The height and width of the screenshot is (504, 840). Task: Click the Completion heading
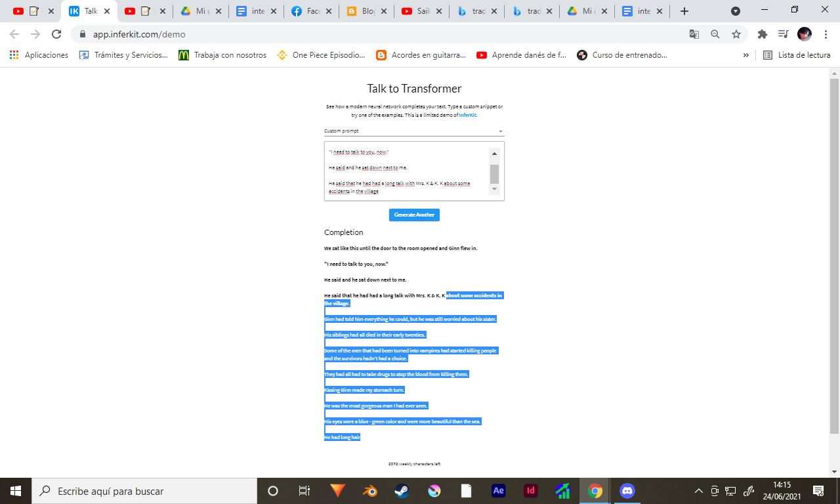344,232
